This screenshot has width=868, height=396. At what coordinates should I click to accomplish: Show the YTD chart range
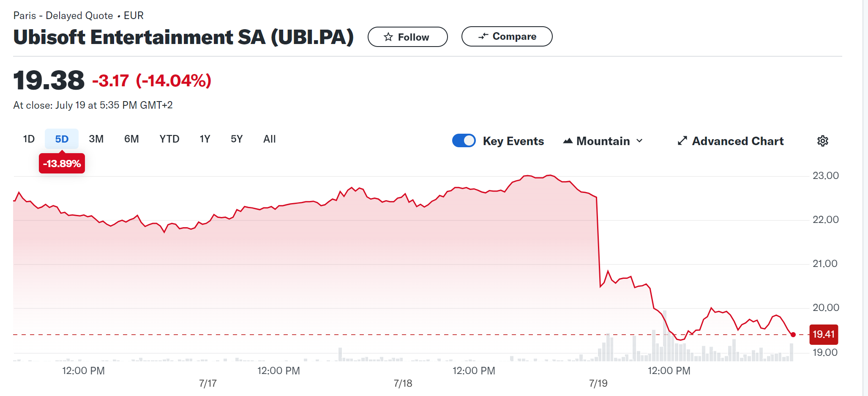pos(169,139)
